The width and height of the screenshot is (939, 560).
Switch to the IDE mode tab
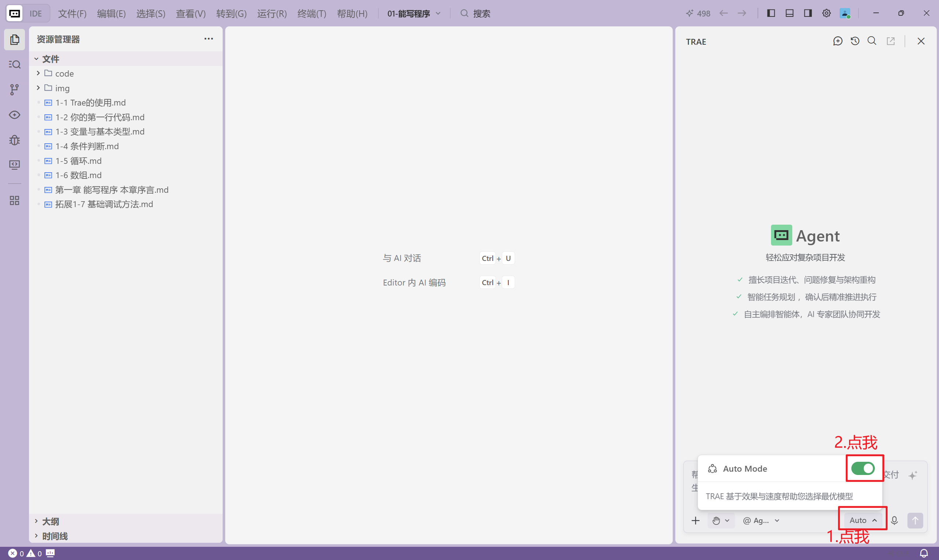click(36, 14)
